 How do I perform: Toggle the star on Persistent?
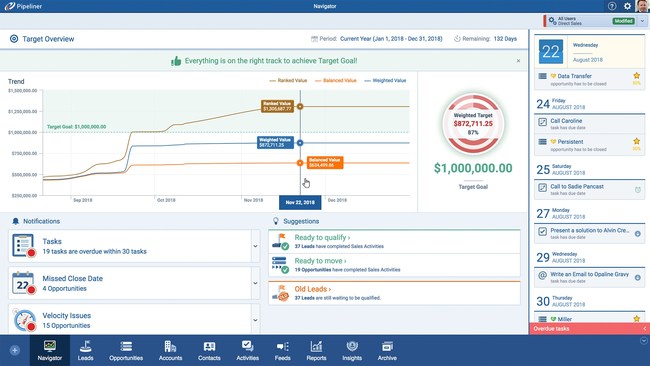coord(636,141)
